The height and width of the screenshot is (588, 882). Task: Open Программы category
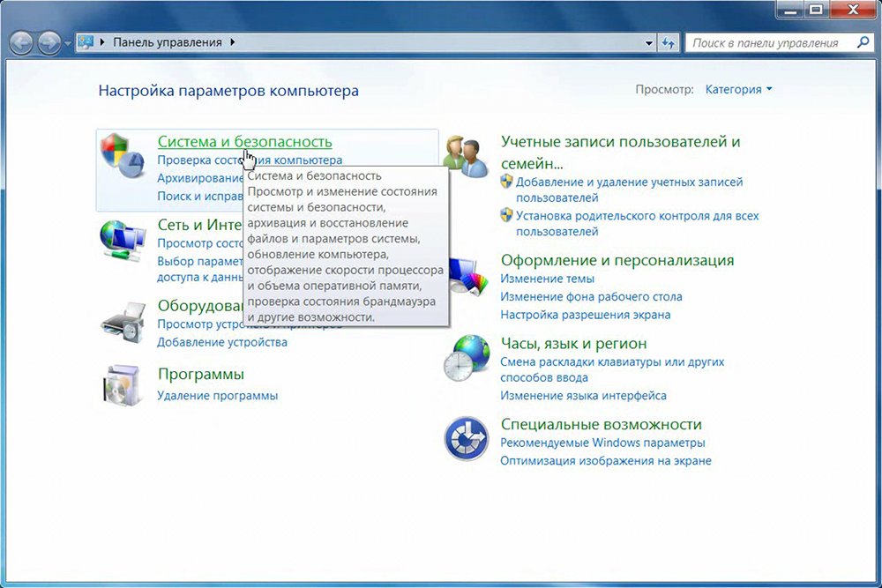click(201, 374)
